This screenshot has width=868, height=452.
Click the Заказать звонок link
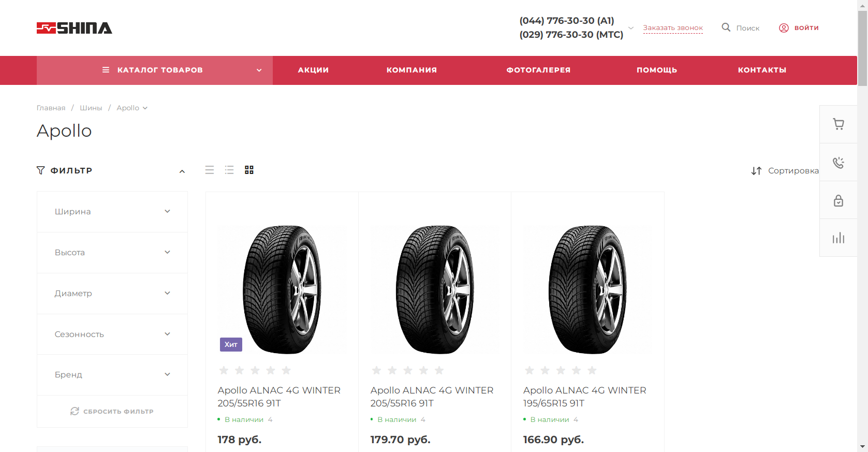673,28
